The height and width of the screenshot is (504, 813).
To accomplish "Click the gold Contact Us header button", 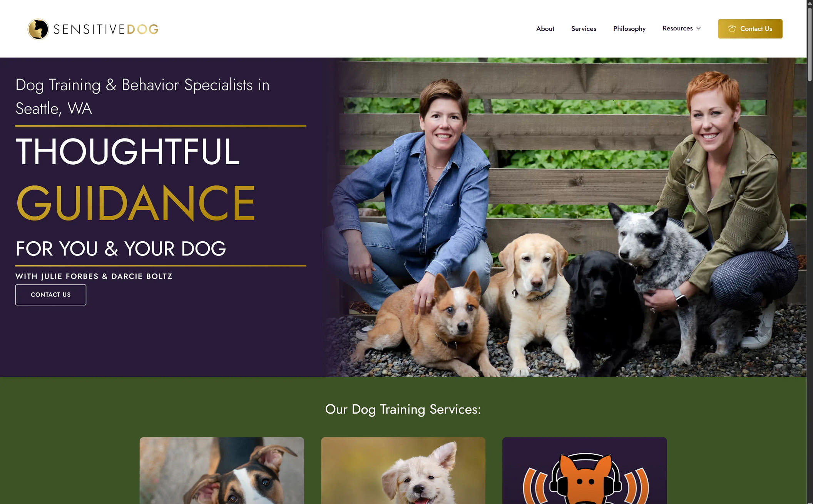I will [750, 29].
